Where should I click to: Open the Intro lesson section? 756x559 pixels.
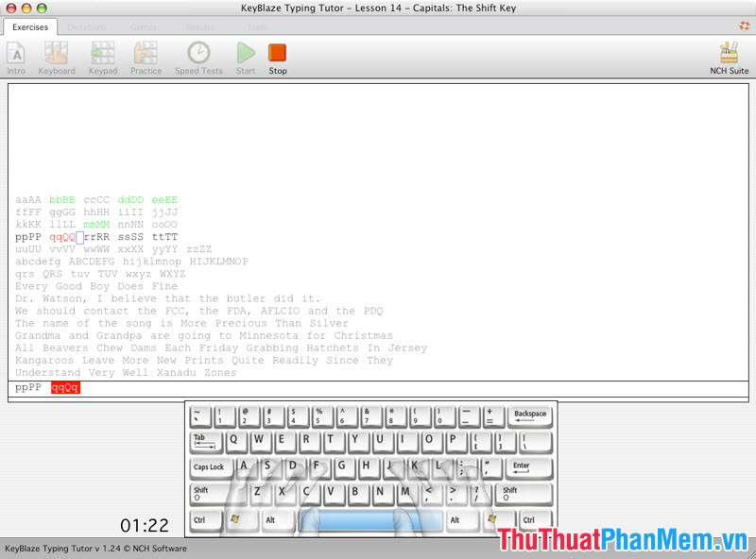[x=16, y=57]
